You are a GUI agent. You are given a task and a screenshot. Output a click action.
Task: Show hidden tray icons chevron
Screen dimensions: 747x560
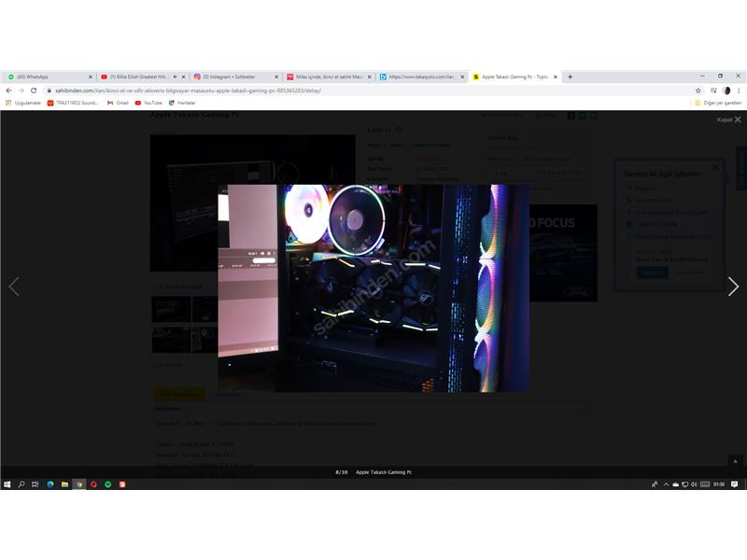(666, 484)
